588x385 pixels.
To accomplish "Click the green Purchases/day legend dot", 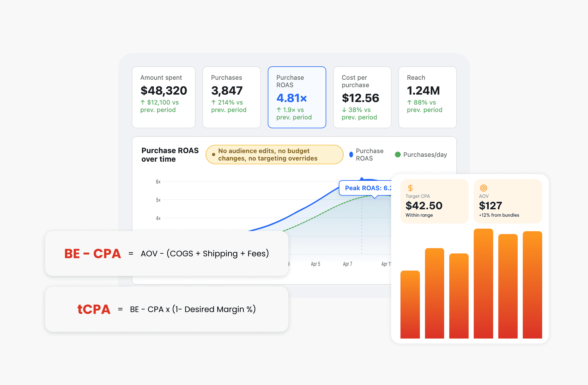I will pos(398,155).
